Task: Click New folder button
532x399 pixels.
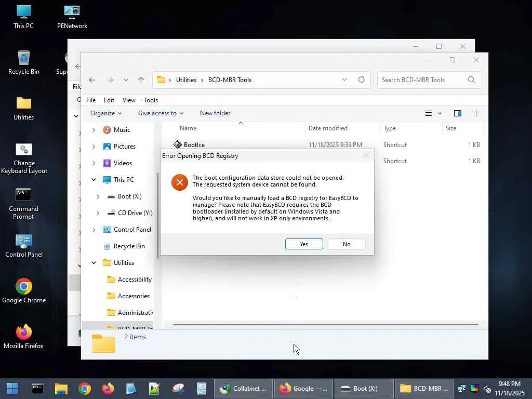Action: pos(215,113)
